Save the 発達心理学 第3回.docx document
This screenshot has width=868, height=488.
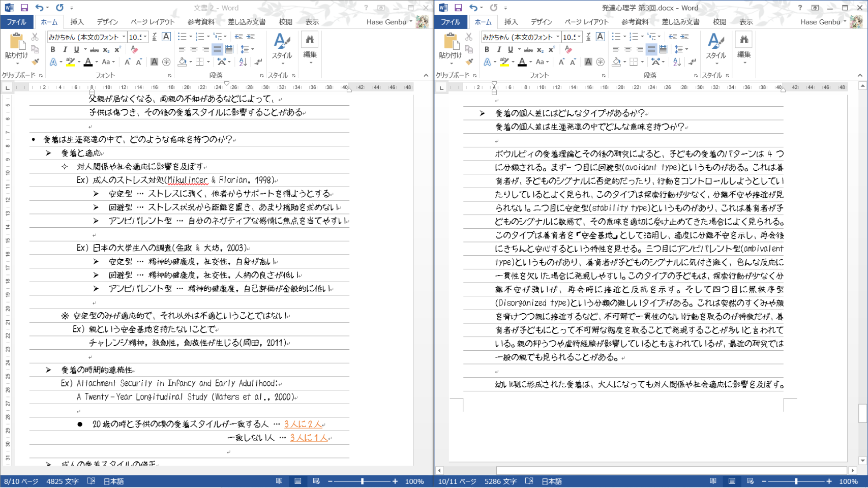click(x=458, y=8)
